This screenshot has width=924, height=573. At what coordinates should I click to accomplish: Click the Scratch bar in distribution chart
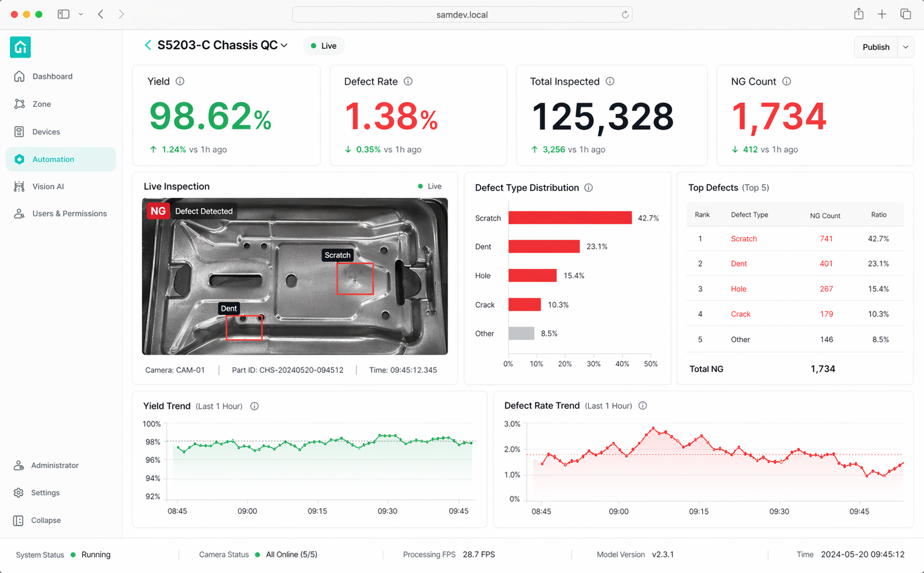tap(569, 217)
